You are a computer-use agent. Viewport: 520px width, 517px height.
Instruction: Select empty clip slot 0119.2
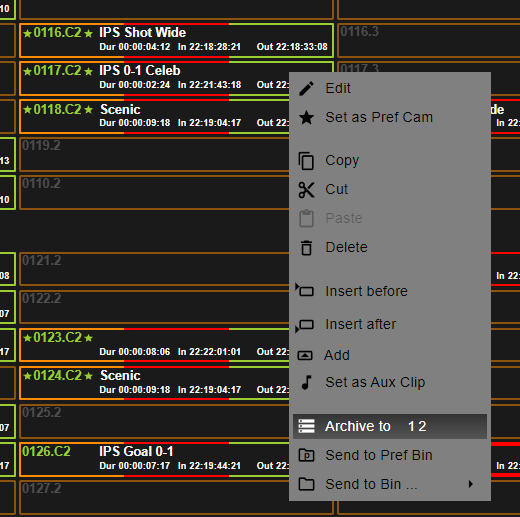[154, 154]
